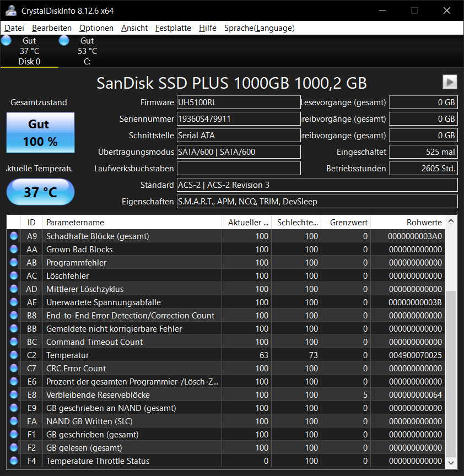Open the Hilfe menu
The width and height of the screenshot is (464, 476).
pyautogui.click(x=208, y=28)
